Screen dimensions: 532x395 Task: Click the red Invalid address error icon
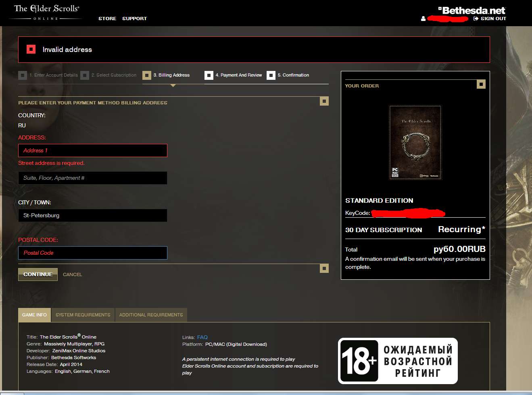tap(31, 49)
